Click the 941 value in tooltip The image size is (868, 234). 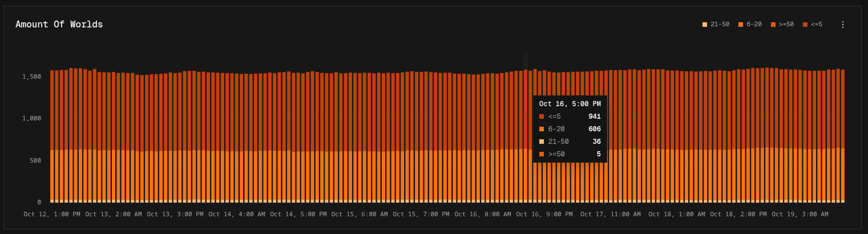[595, 116]
